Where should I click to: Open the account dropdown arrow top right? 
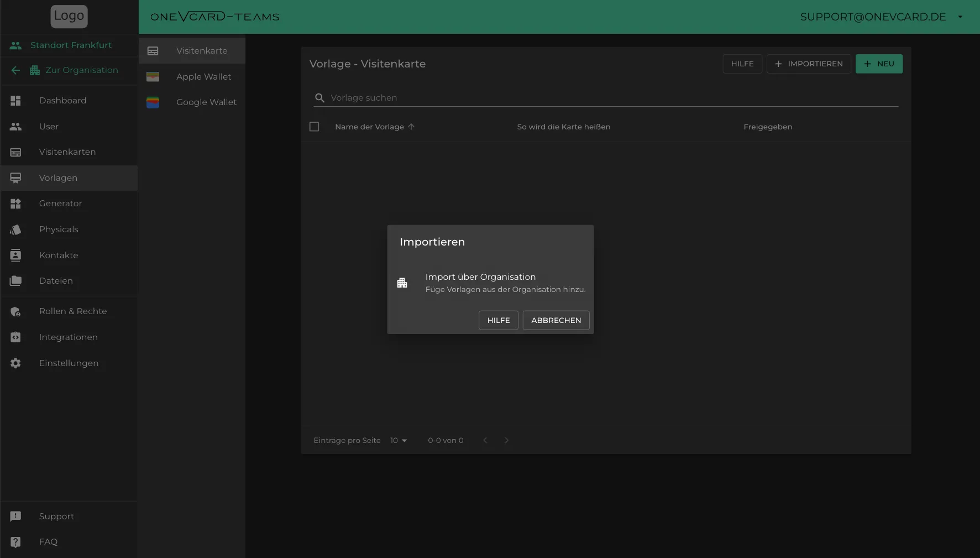(x=960, y=17)
